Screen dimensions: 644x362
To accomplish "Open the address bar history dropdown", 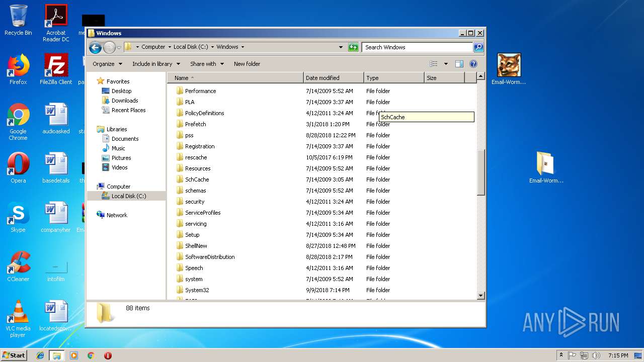I will [x=341, y=47].
